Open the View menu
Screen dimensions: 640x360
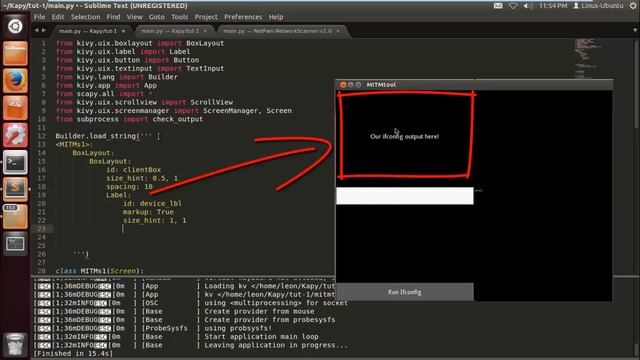coord(134,17)
